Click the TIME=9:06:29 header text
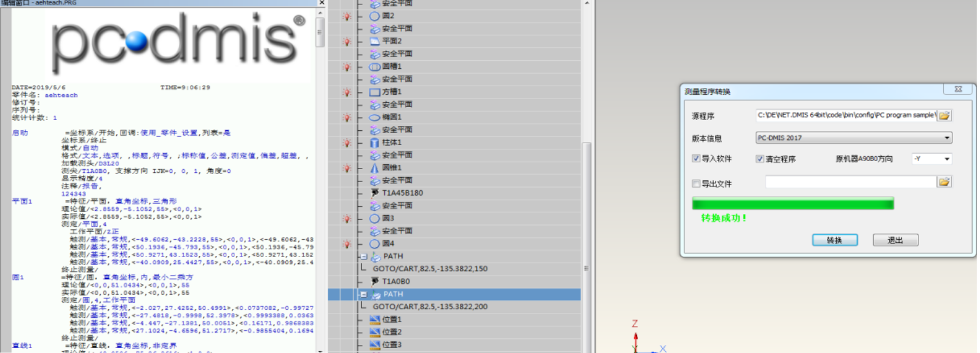 (x=185, y=87)
